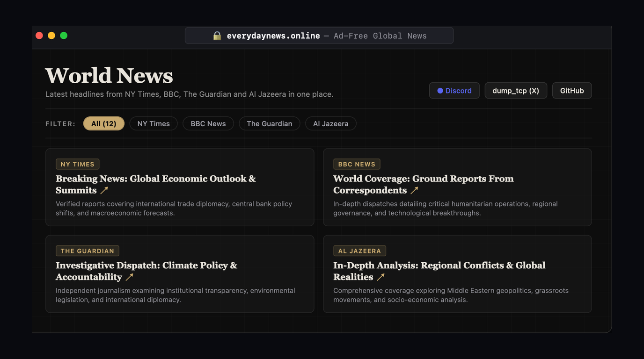Screen dimensions: 644x359
Task: Filter headlines by BBC News
Action: tap(208, 123)
